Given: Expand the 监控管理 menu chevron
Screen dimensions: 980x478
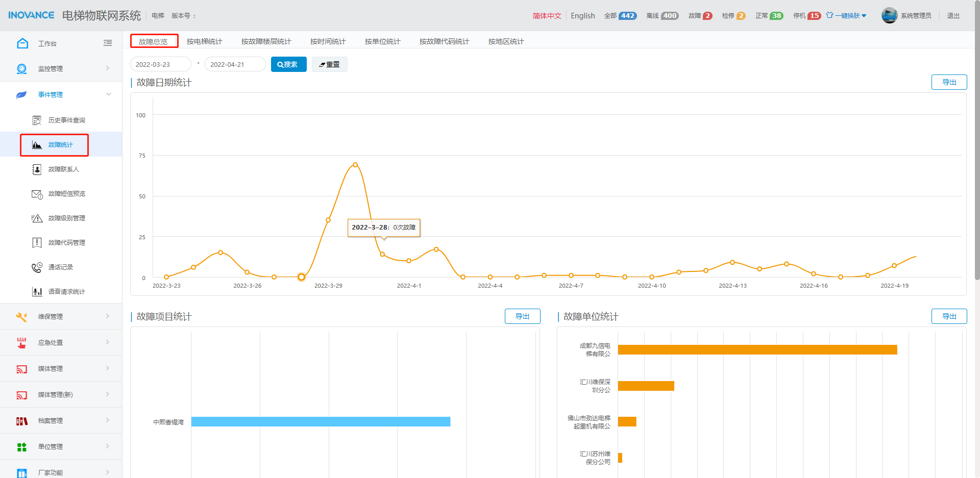Looking at the screenshot, I should 108,68.
